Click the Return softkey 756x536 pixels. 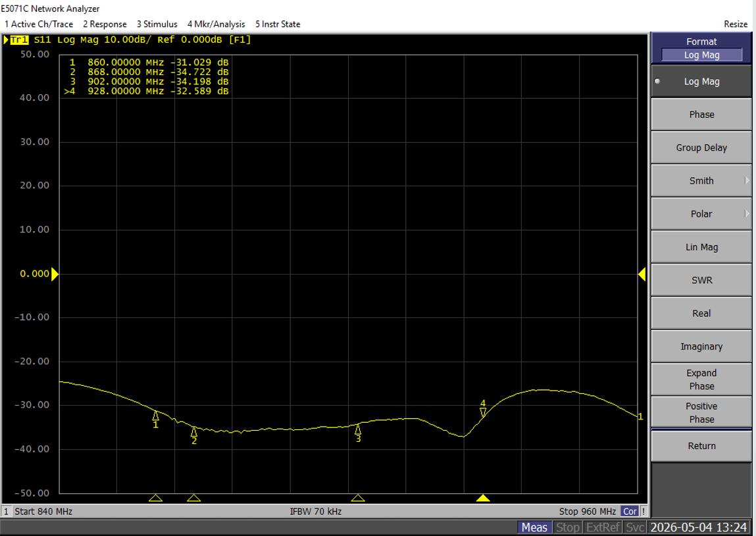pos(701,446)
